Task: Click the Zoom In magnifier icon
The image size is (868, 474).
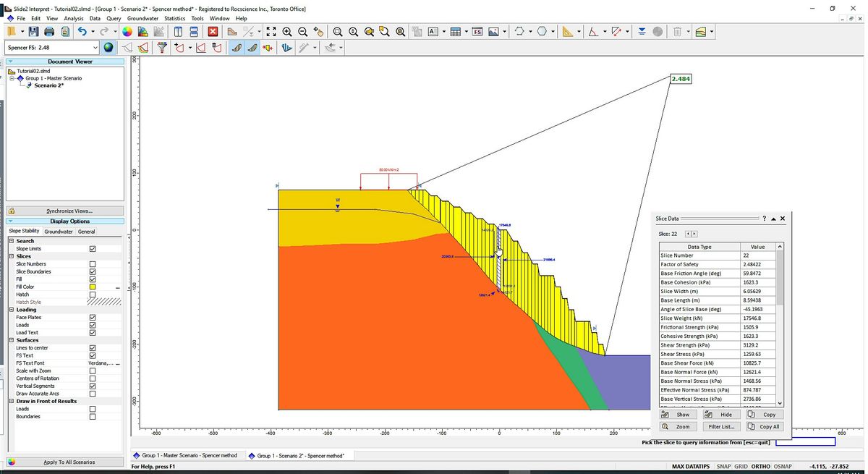Action: [287, 32]
